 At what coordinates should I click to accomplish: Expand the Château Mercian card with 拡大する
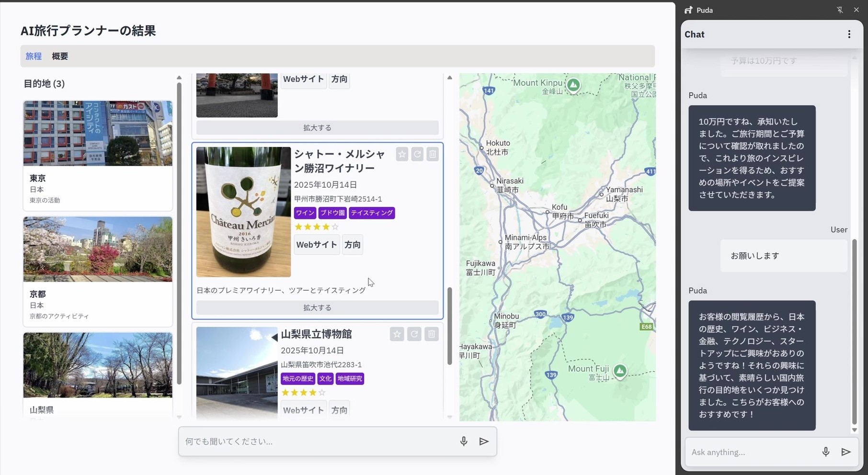[317, 307]
